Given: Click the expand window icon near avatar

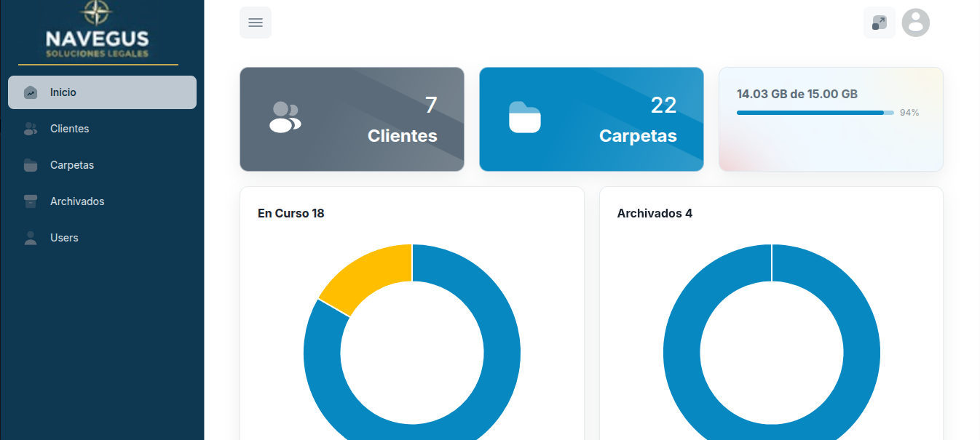Looking at the screenshot, I should [879, 23].
